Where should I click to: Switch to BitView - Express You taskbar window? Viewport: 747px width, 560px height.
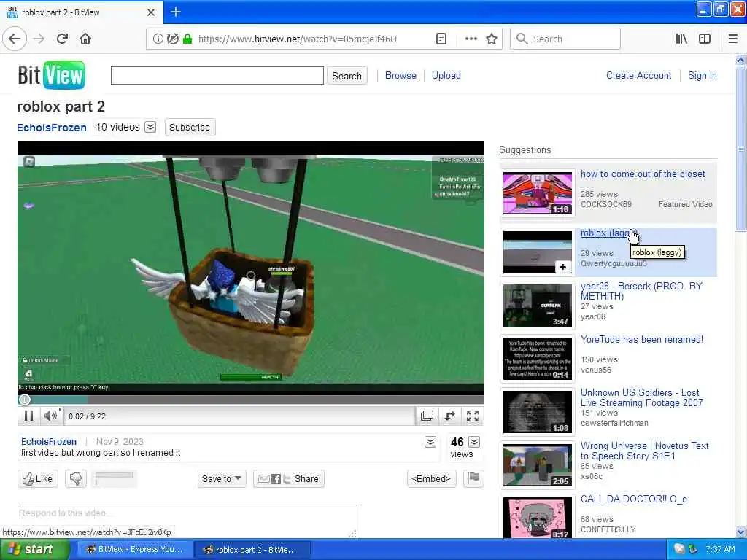[x=134, y=550]
